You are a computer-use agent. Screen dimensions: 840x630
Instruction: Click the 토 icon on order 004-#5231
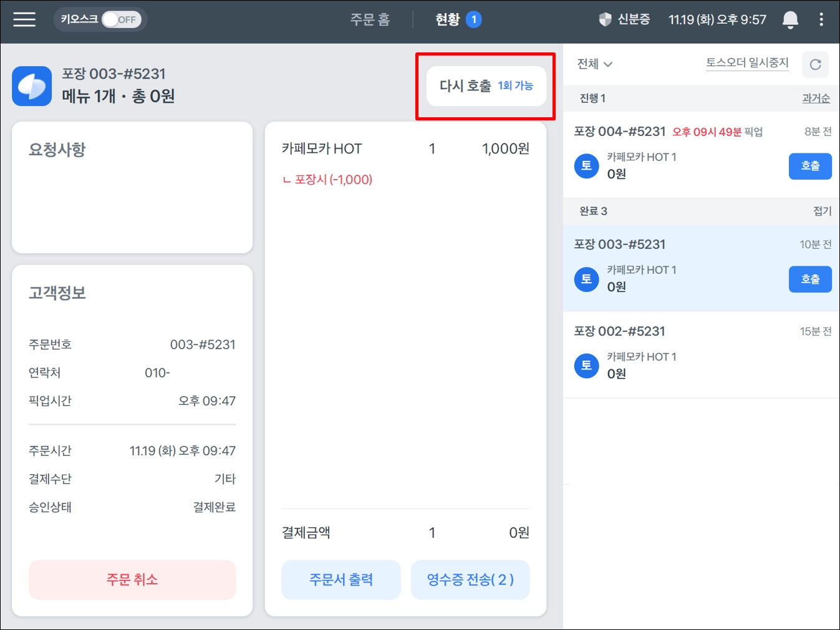tap(586, 166)
